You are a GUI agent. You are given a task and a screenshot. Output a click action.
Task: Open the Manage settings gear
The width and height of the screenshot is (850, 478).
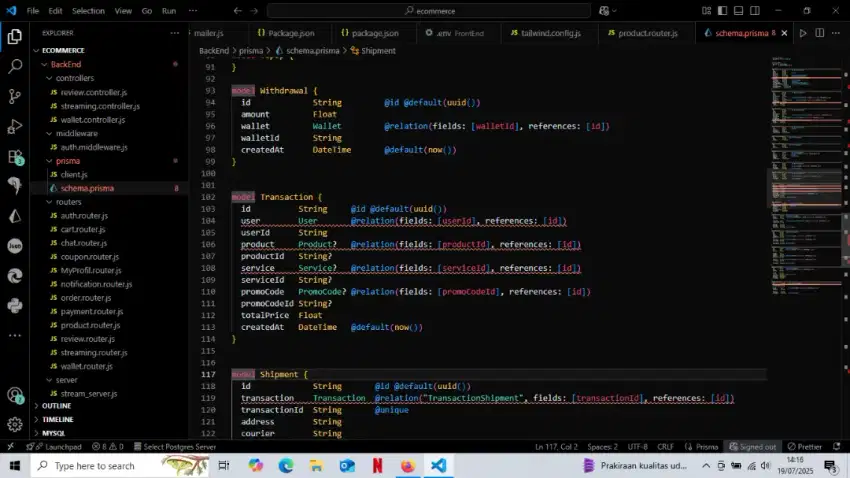click(15, 424)
